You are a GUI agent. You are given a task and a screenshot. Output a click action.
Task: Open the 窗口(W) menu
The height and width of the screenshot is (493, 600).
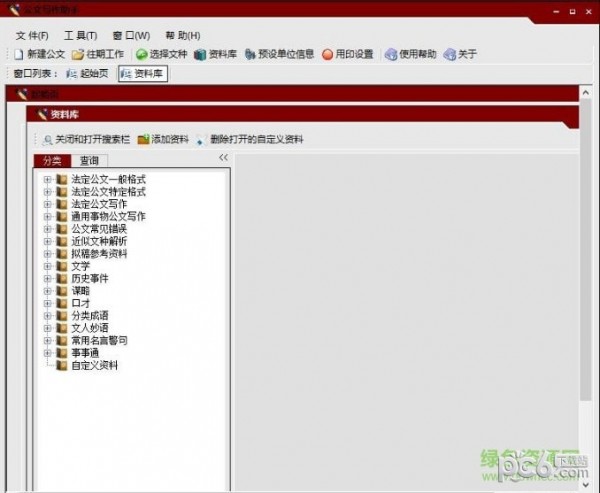131,36
